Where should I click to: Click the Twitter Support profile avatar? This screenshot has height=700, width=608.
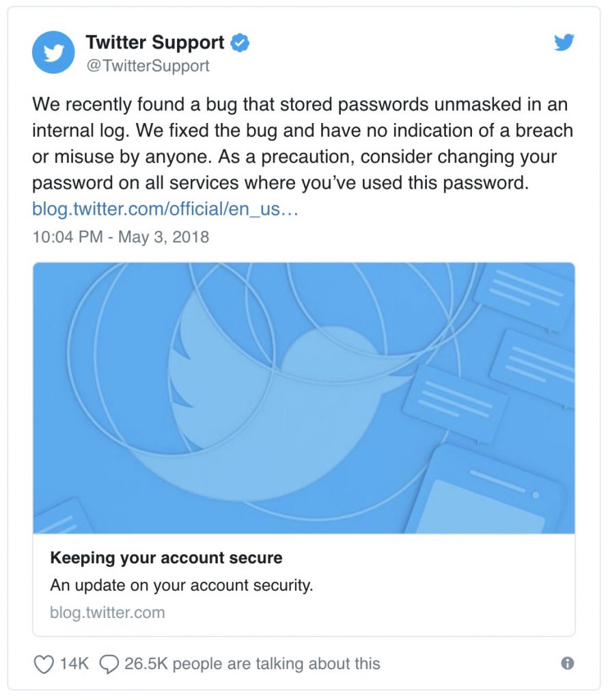(x=53, y=52)
